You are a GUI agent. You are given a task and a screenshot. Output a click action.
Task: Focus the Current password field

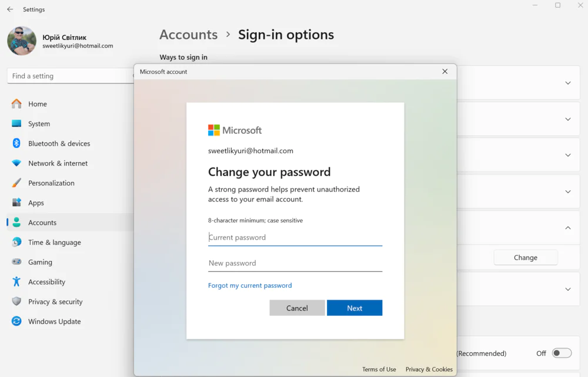(x=295, y=238)
